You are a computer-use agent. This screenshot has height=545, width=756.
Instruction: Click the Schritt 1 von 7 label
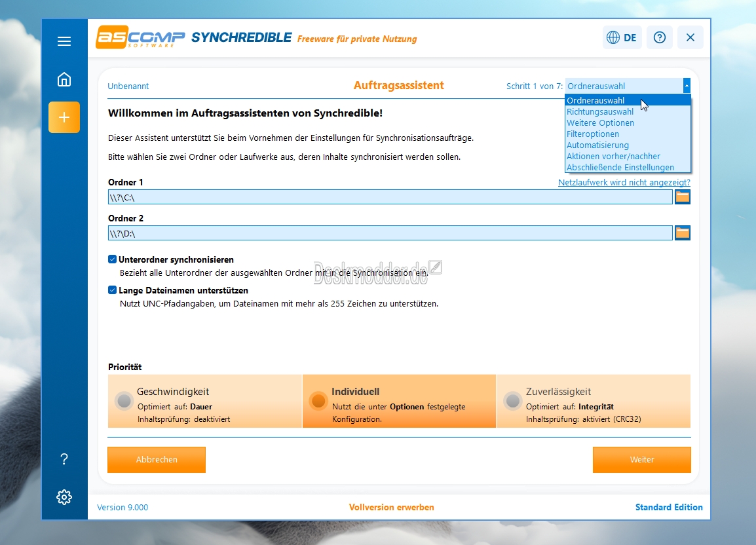(534, 86)
